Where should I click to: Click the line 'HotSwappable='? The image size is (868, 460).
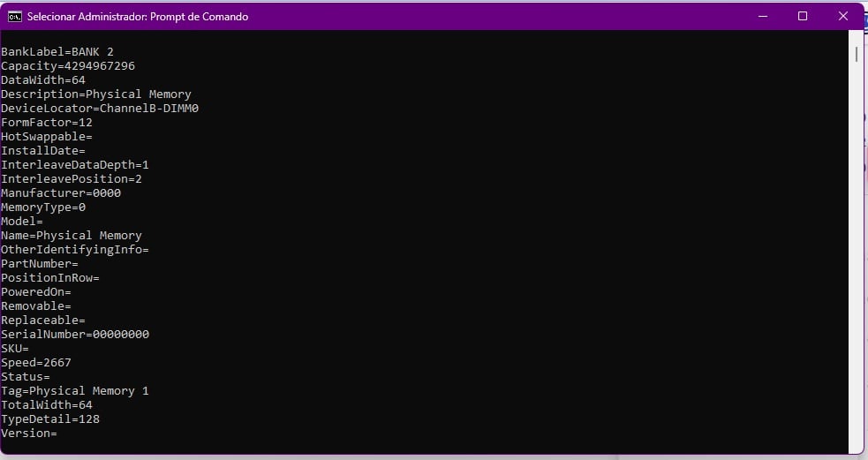(x=47, y=137)
